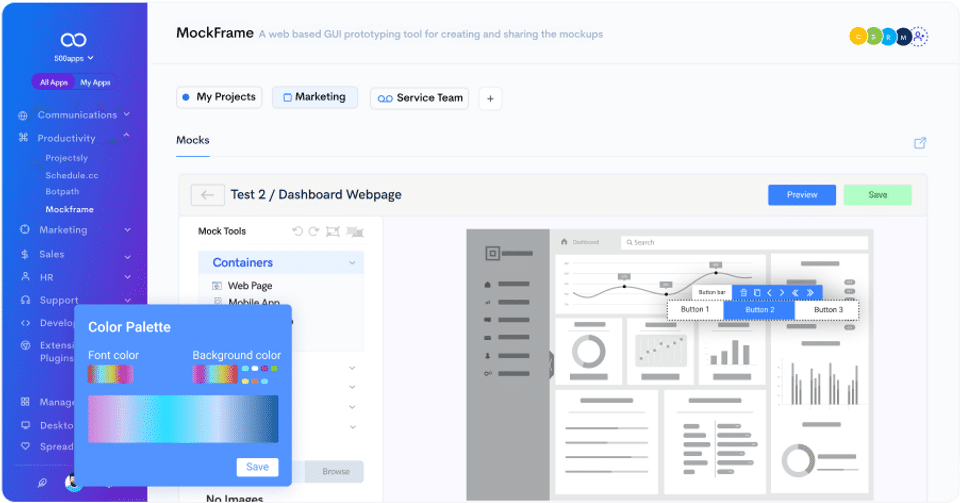Click the Font color gradient swatch

pos(110,374)
